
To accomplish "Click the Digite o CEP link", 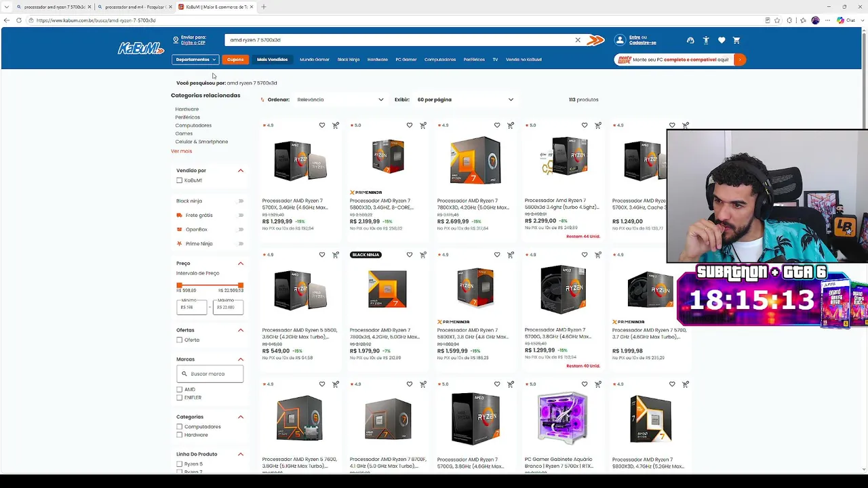I will click(x=193, y=43).
